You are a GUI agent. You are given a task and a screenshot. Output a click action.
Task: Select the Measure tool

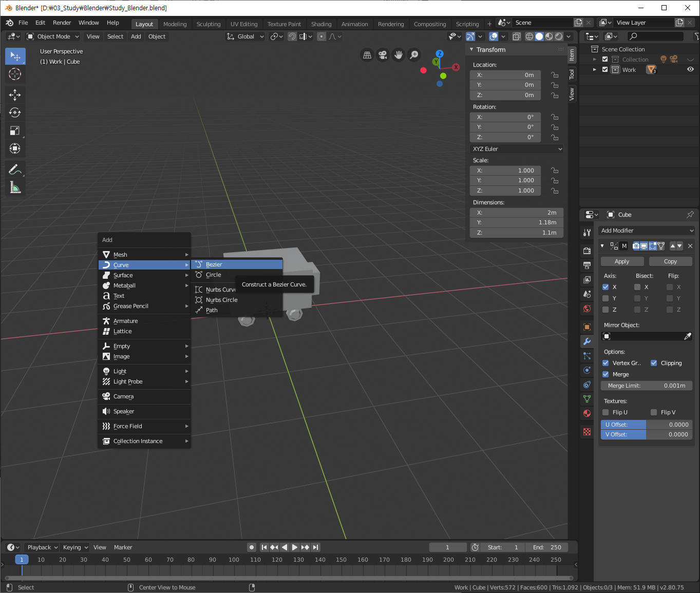click(x=15, y=187)
